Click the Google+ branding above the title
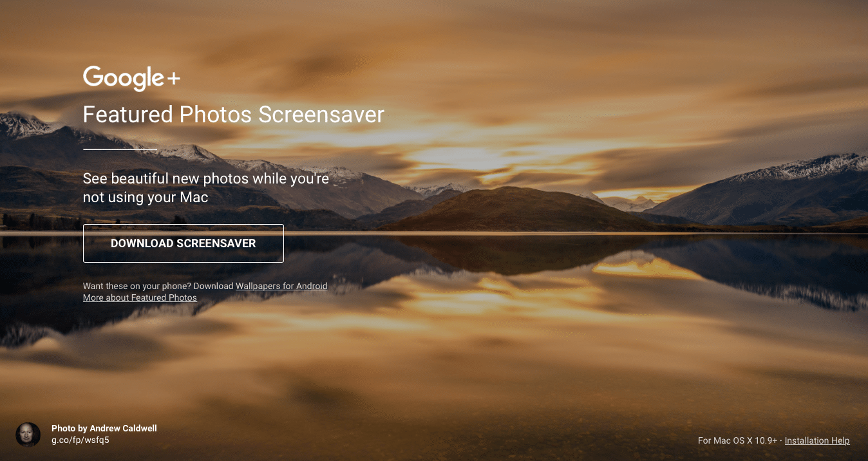 [x=131, y=78]
